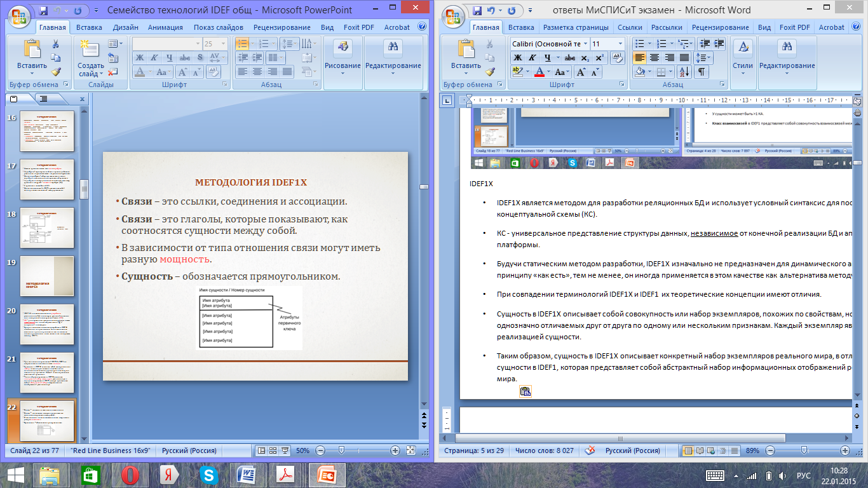Open Skype from the Windows taskbar
868x488 pixels.
208,475
